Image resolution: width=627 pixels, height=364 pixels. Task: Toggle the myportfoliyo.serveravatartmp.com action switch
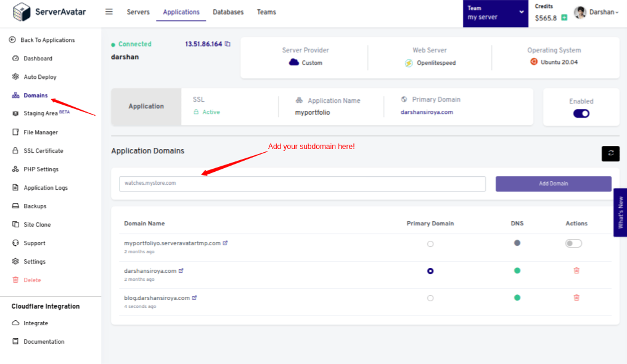click(573, 243)
